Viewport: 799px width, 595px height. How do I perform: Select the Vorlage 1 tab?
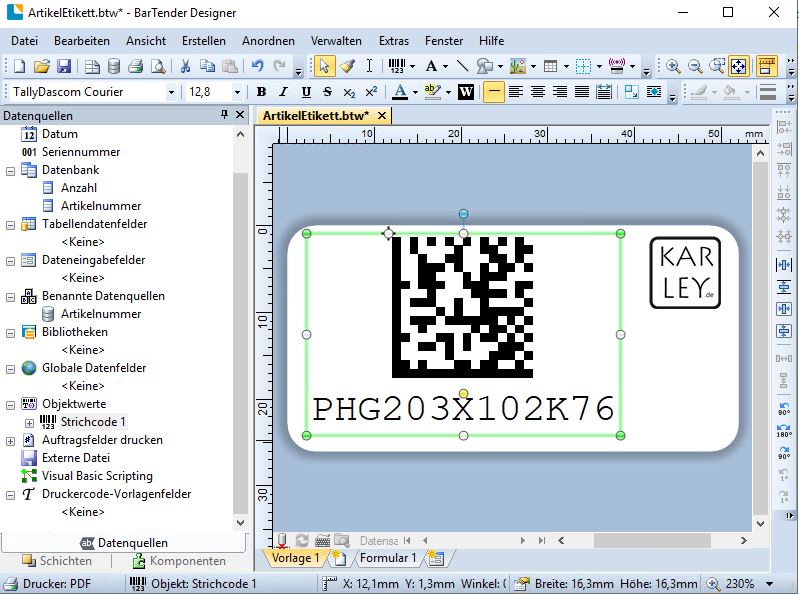click(295, 558)
